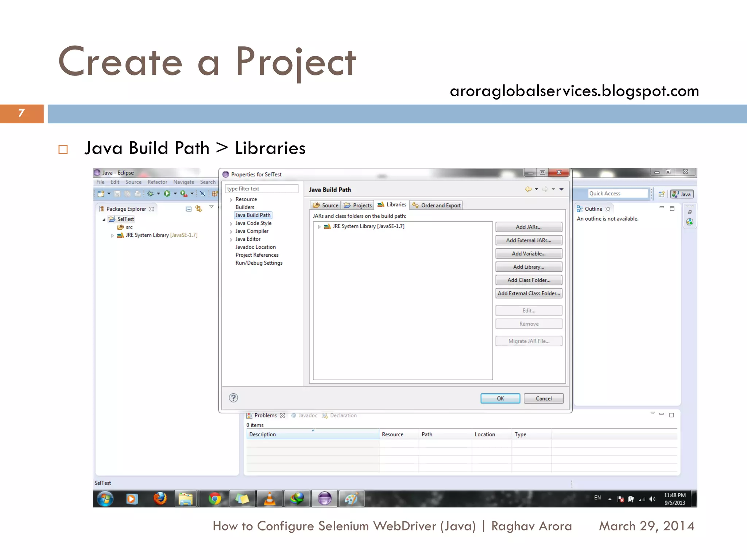Maximize the Problems view panel
This screenshot has height=560, width=747.
coord(671,415)
